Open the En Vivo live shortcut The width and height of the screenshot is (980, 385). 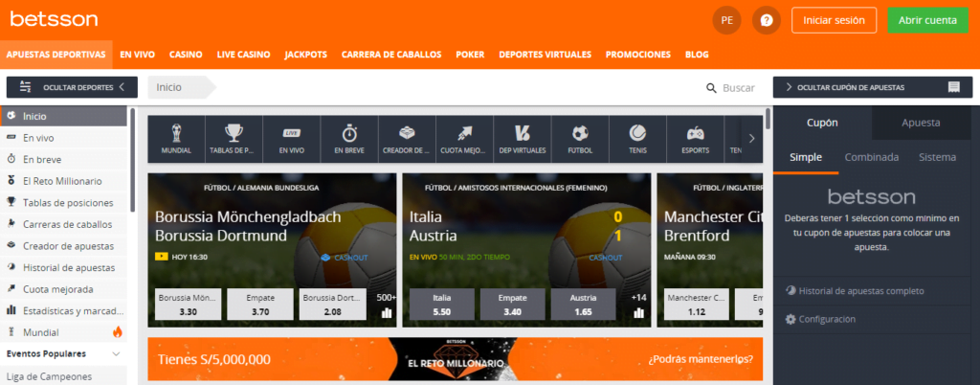coord(291,139)
